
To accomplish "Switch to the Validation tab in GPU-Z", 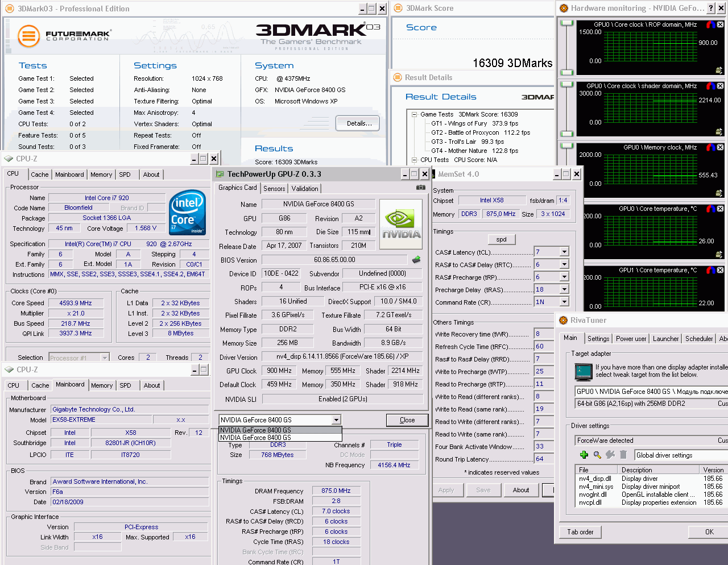I will click(x=305, y=189).
